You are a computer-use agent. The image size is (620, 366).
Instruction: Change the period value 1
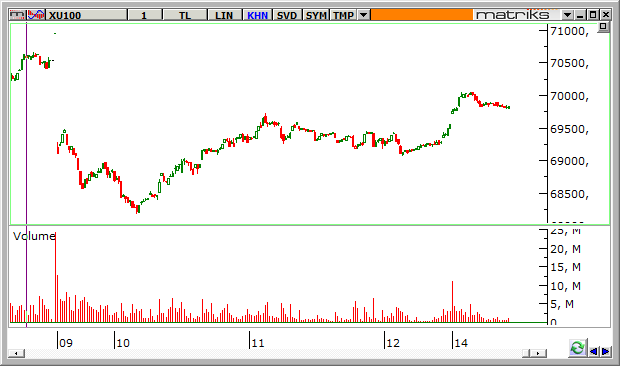[x=145, y=15]
